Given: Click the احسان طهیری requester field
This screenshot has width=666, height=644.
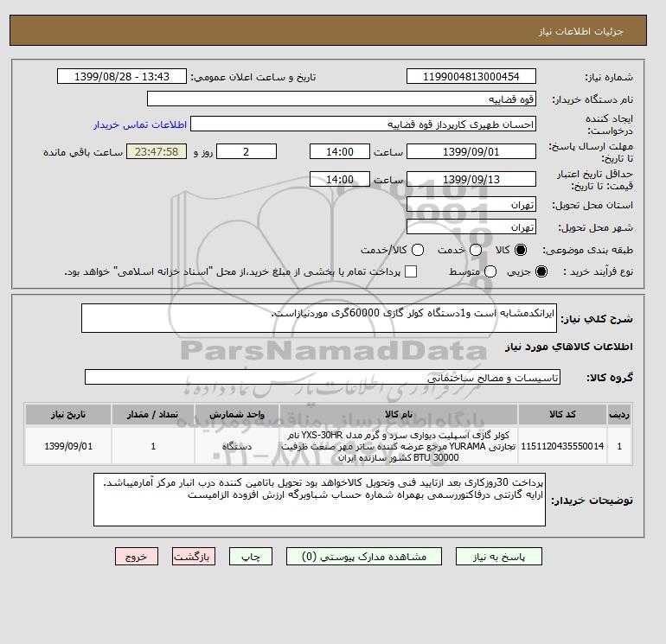Looking at the screenshot, I should 363,124.
